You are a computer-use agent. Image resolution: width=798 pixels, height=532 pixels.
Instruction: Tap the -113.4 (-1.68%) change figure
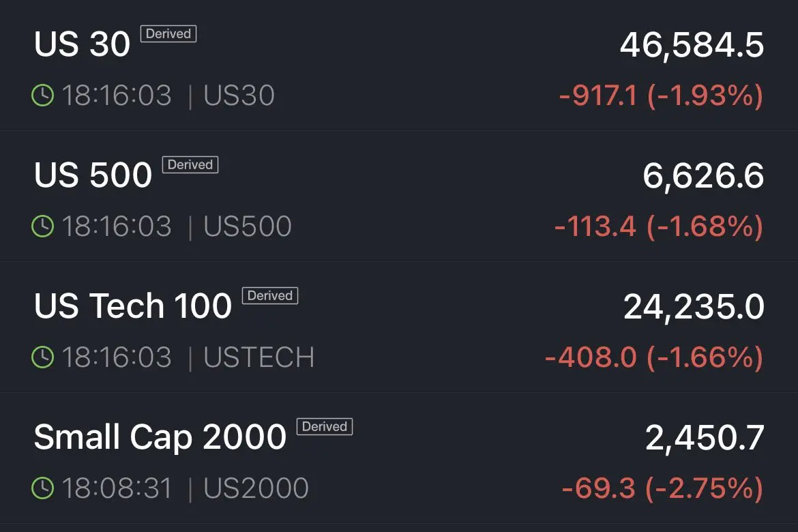pyautogui.click(x=658, y=226)
